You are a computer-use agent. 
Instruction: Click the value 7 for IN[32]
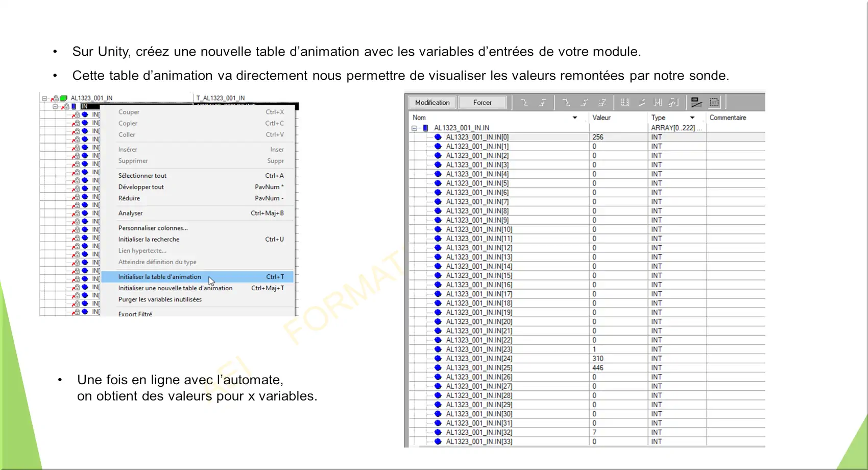coord(594,432)
